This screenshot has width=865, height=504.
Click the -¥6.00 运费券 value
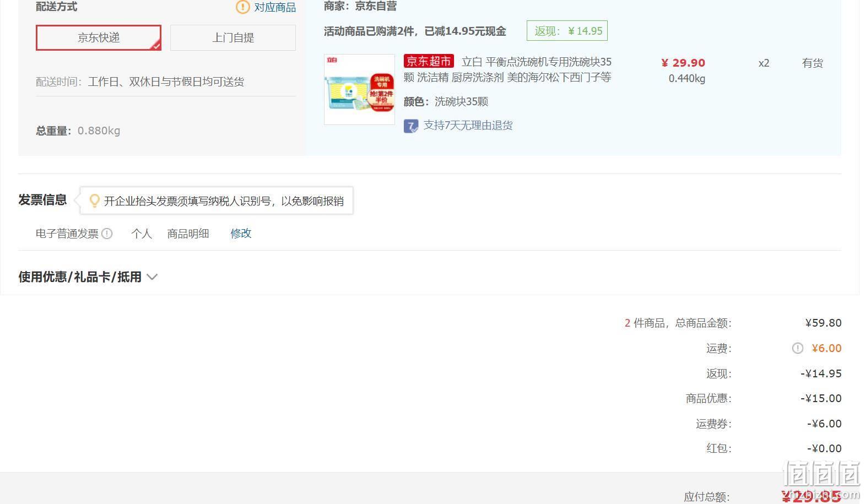point(824,424)
